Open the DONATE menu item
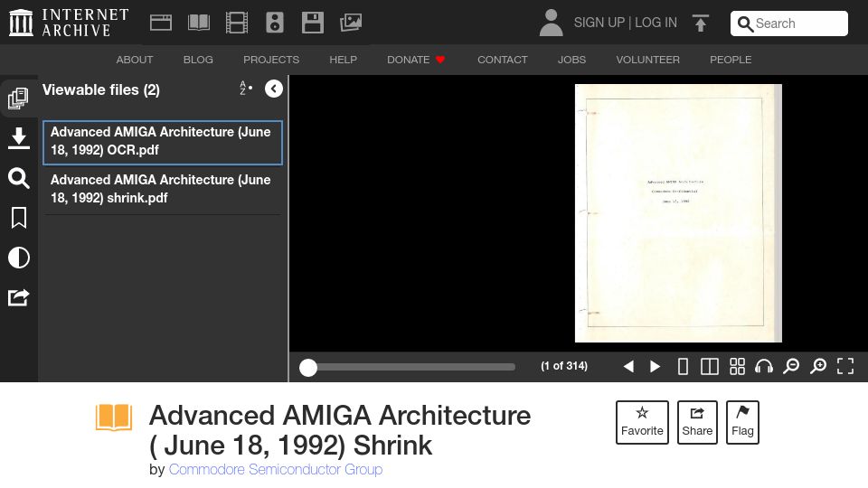This screenshot has height=488, width=868. [x=416, y=60]
